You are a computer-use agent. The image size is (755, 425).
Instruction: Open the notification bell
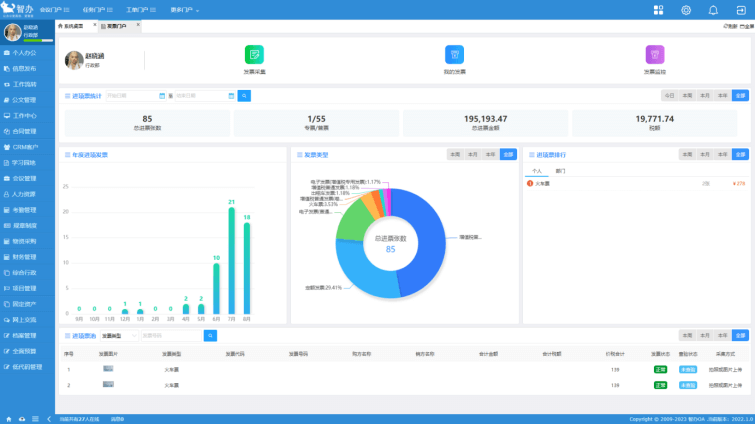(713, 10)
